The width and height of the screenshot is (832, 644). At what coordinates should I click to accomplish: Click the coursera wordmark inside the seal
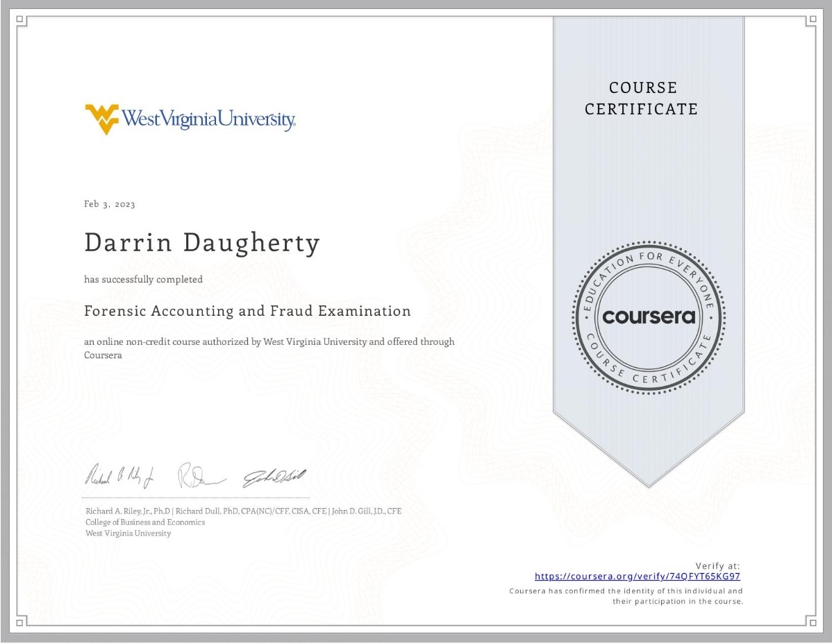pyautogui.click(x=649, y=317)
